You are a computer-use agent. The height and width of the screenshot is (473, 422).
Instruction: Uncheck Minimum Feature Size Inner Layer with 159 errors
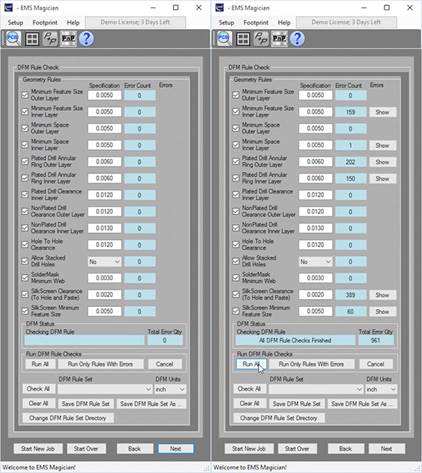click(x=236, y=111)
